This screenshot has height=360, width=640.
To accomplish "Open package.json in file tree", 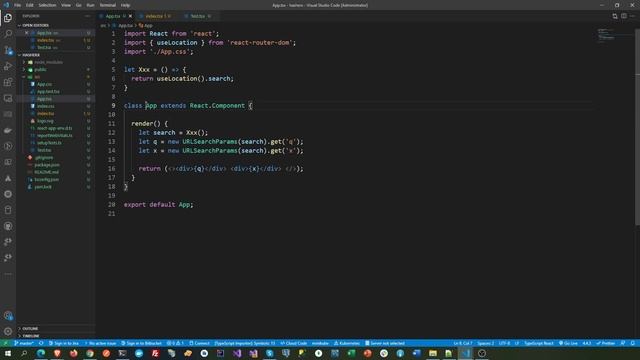I will pos(47,165).
